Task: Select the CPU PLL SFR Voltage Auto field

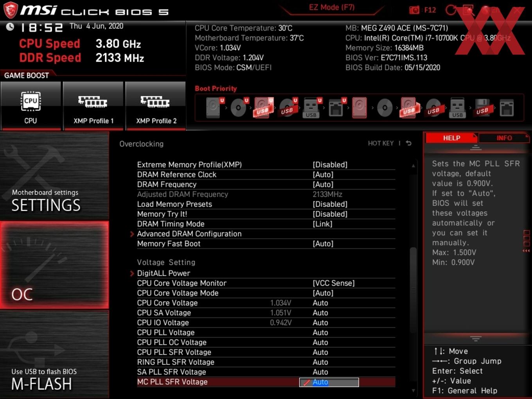Action: 320,352
